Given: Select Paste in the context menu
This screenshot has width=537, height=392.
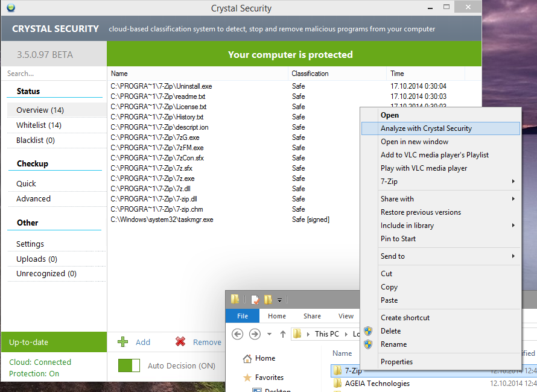Looking at the screenshot, I should coord(440,300).
